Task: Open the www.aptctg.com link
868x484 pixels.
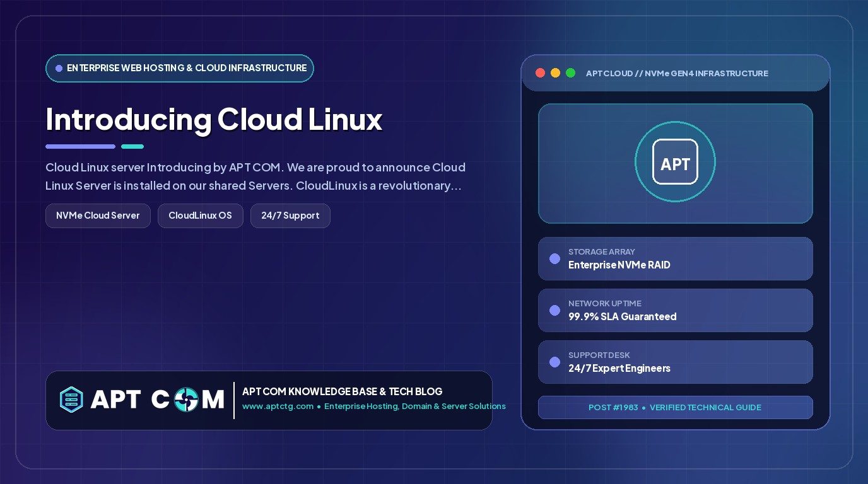Action: coord(278,406)
